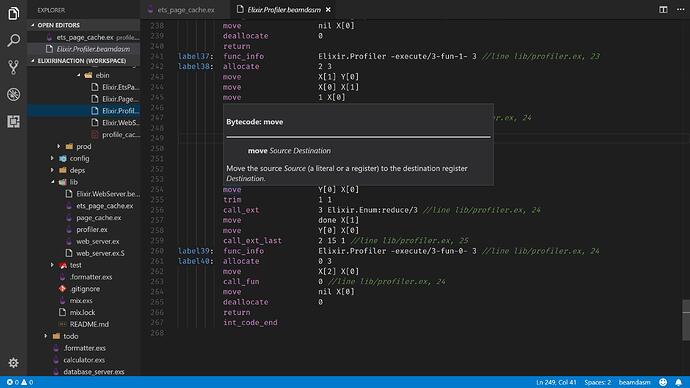The image size is (690, 388).
Task: Open the Extensions view
Action: point(14,121)
